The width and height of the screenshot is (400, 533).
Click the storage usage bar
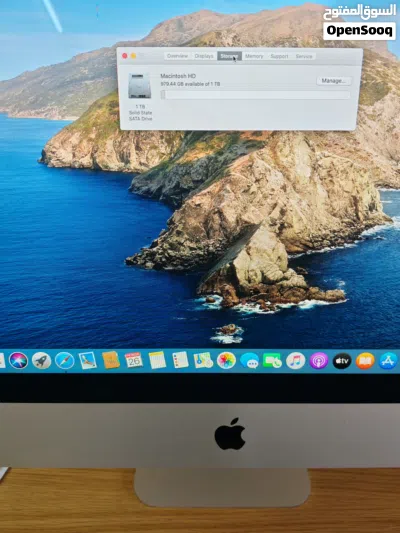pos(256,95)
